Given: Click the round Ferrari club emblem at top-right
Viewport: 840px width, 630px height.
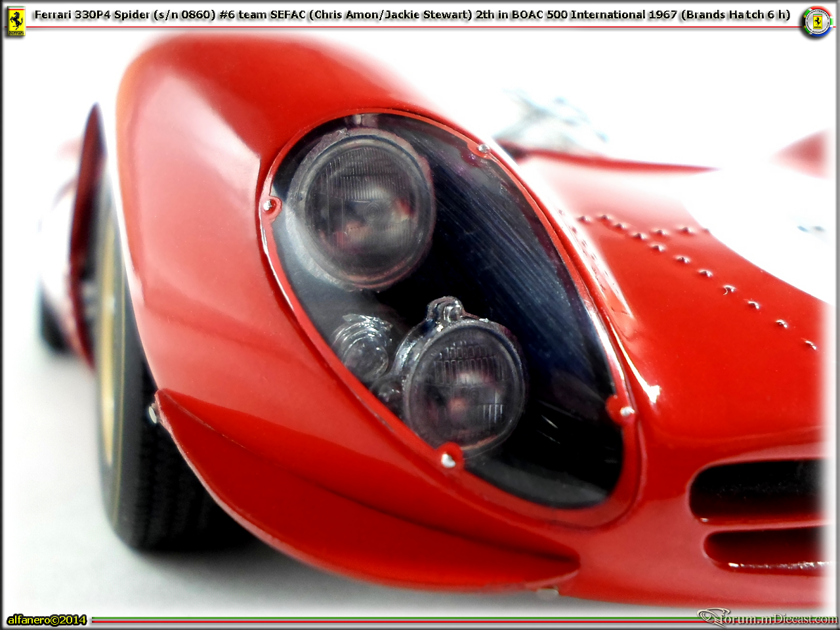Looking at the screenshot, I should (x=817, y=22).
